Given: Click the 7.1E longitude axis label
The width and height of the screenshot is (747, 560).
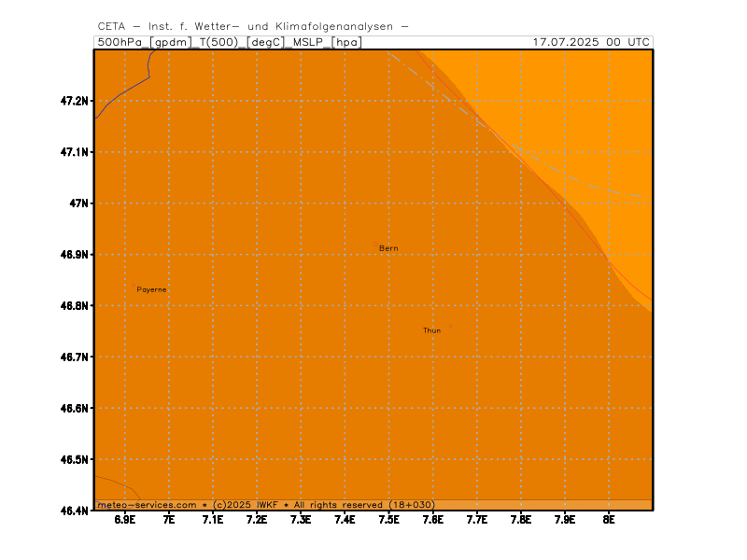Looking at the screenshot, I should click(x=213, y=519).
